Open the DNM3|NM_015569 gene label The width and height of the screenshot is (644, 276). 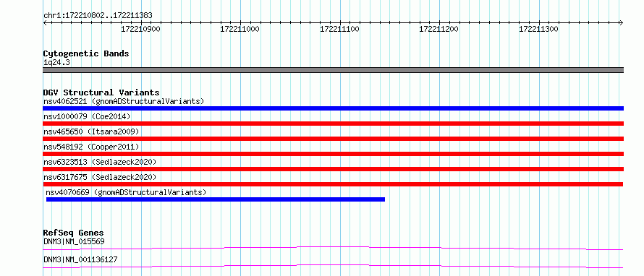point(74,241)
